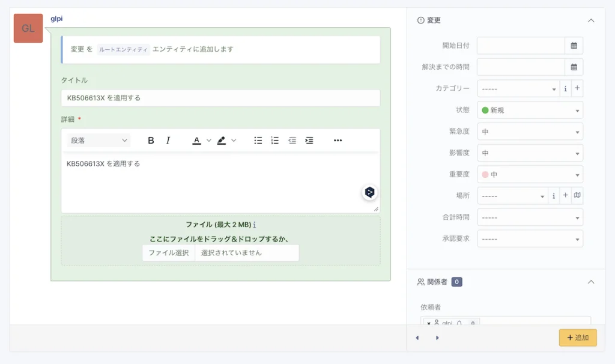Open the カテゴリー dropdown

518,89
